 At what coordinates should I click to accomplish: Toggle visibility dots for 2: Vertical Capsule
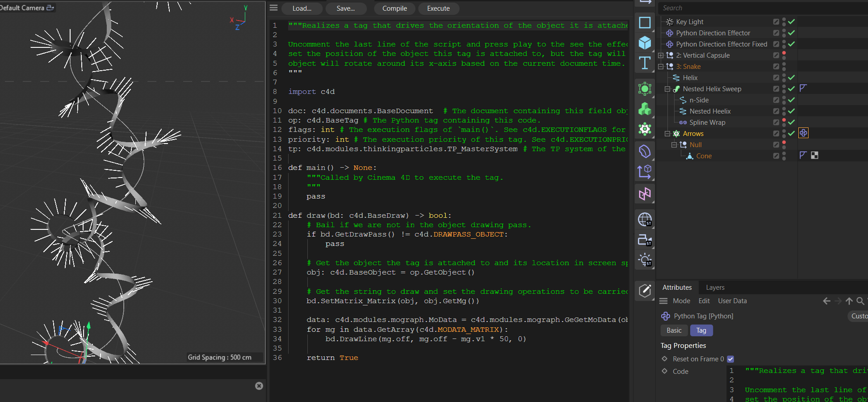pos(784,55)
